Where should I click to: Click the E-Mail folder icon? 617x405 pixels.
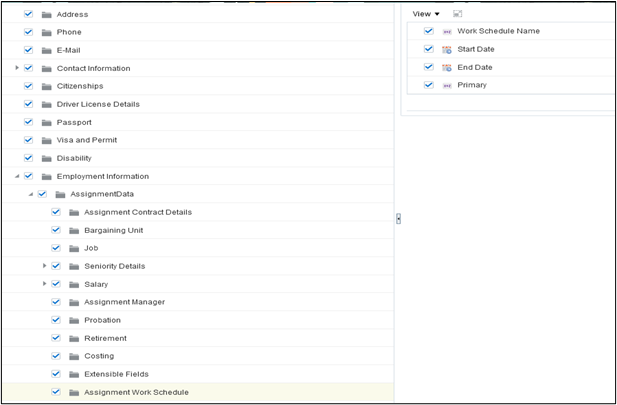click(x=47, y=51)
